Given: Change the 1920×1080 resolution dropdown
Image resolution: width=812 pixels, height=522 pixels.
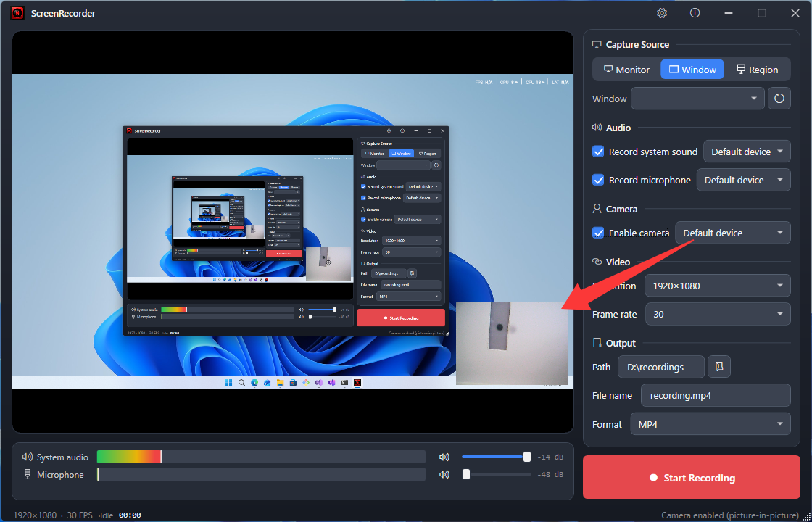Looking at the screenshot, I should (717, 286).
